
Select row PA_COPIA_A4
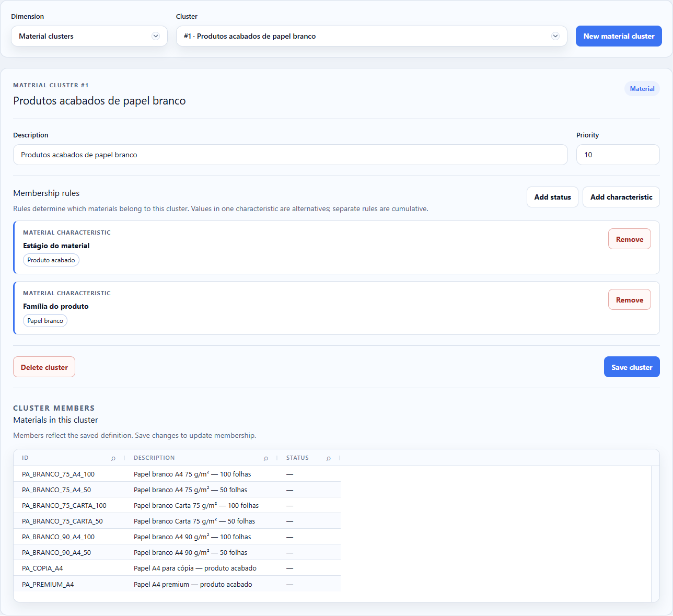click(177, 568)
